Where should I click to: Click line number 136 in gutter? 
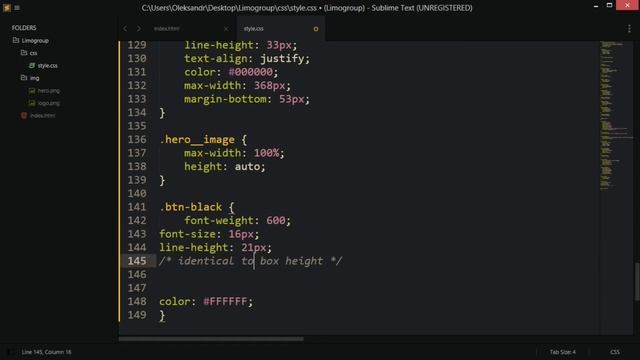[137, 139]
